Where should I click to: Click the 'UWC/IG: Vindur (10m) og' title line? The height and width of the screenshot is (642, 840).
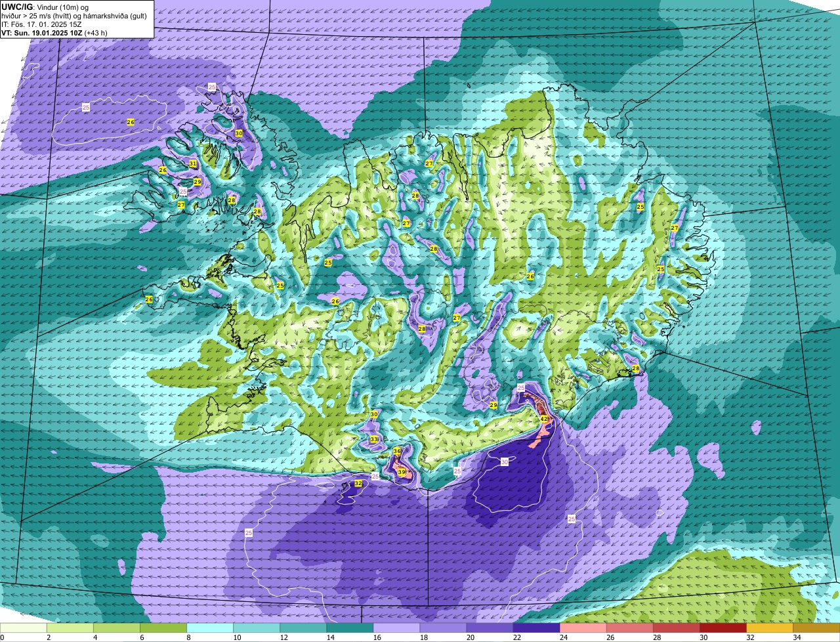[x=45, y=7]
